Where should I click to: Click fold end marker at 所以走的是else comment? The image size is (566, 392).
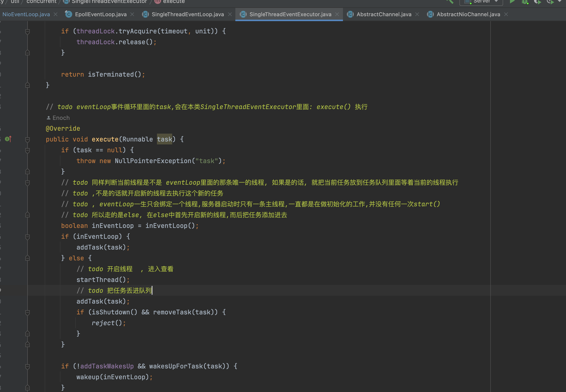(x=28, y=215)
